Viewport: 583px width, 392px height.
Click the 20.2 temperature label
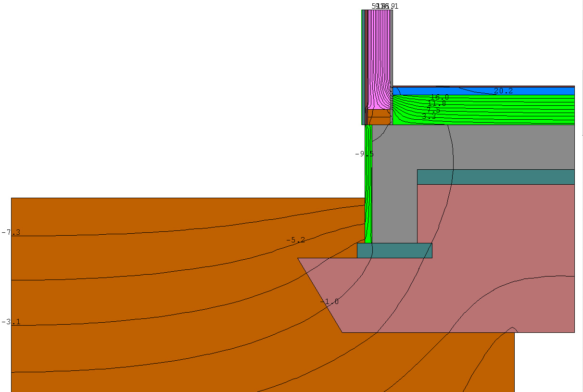click(503, 91)
